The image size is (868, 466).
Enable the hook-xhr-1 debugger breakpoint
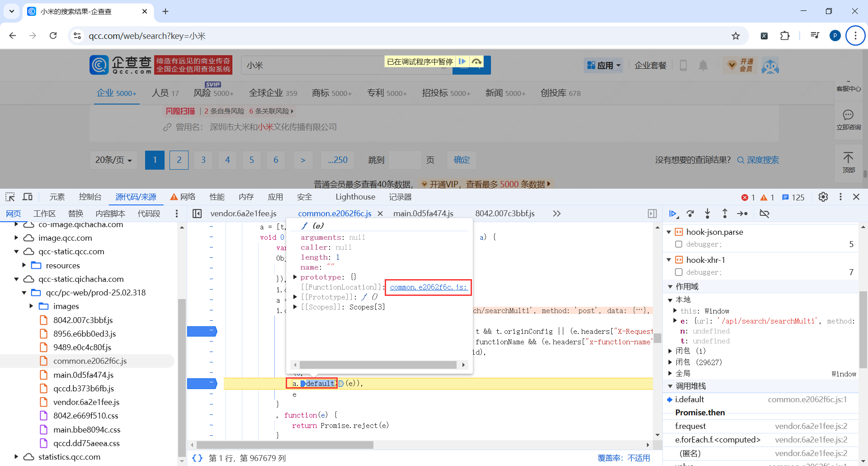679,272
